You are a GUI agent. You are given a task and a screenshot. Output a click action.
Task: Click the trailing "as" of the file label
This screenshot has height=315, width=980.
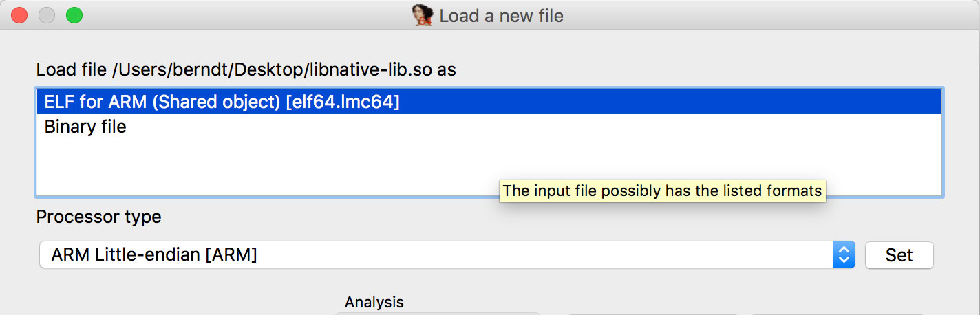coord(447,69)
